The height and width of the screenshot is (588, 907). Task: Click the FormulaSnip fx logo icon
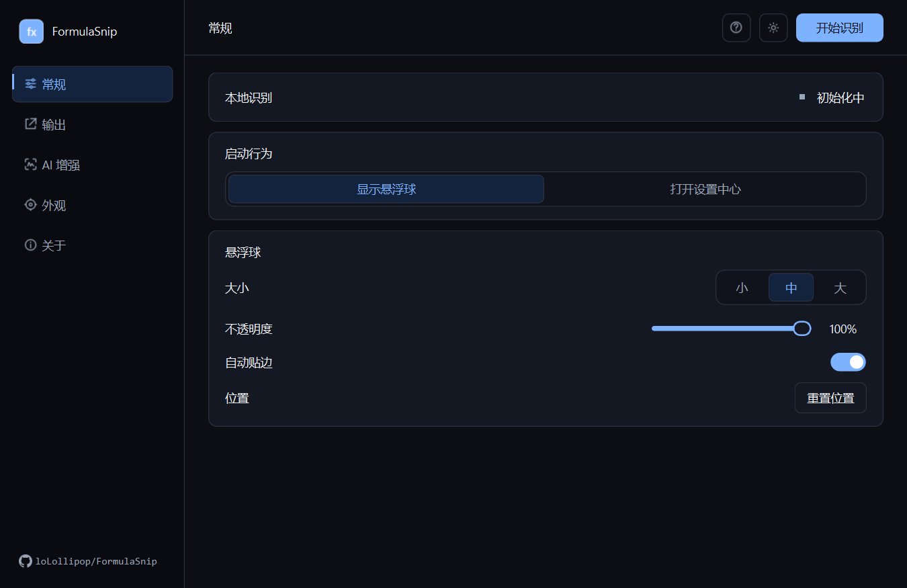[x=32, y=32]
